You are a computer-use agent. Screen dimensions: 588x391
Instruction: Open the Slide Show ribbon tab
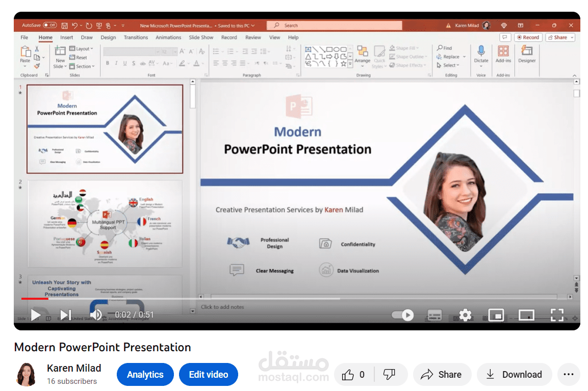[201, 38]
